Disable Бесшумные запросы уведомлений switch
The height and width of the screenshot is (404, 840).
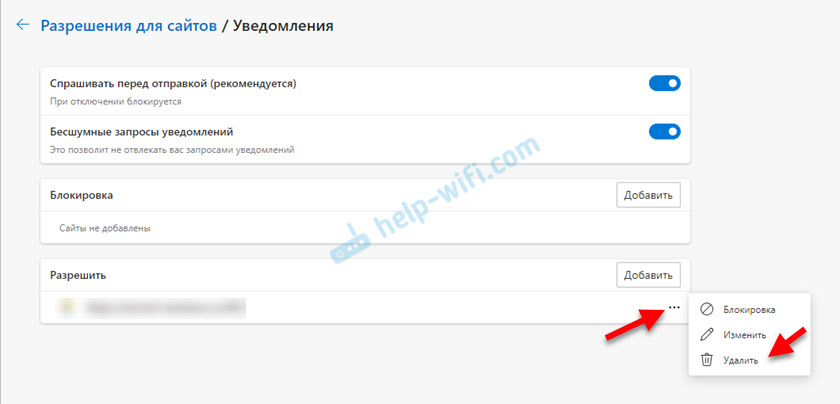click(664, 131)
